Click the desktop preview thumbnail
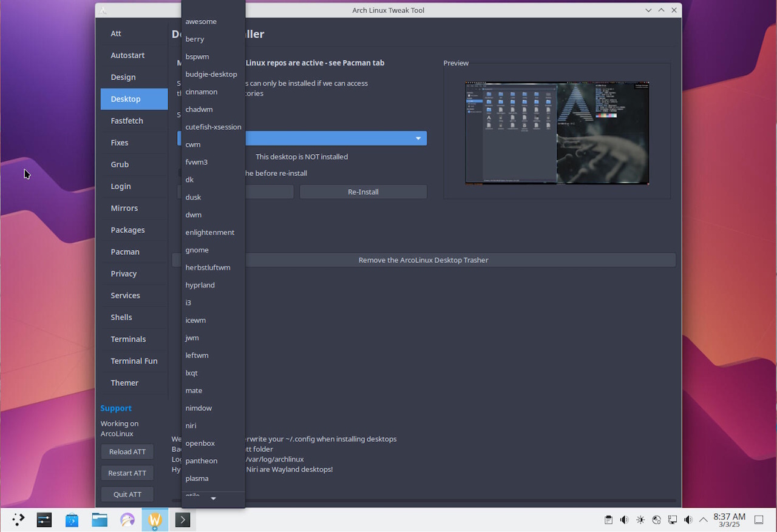 pos(557,133)
